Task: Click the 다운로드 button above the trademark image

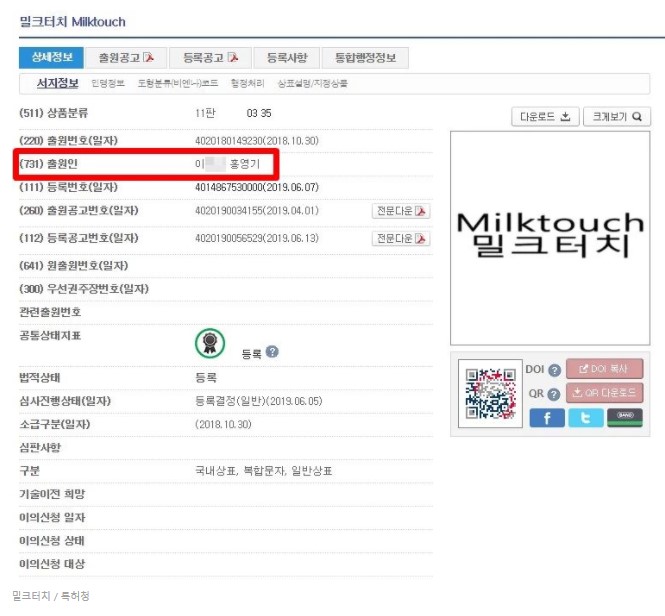Action: 545,116
